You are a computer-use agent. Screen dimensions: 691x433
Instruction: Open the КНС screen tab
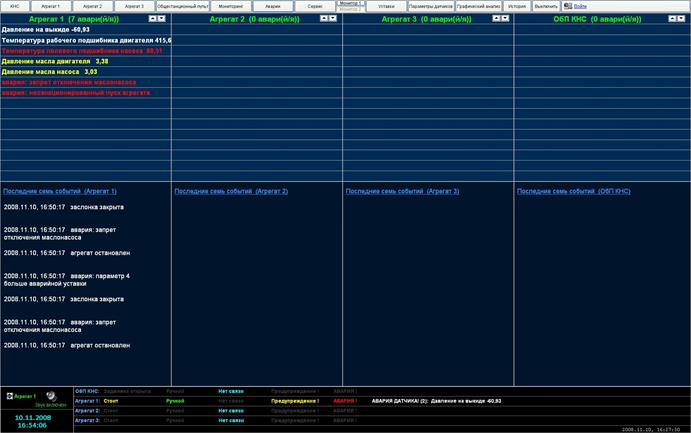click(14, 6)
